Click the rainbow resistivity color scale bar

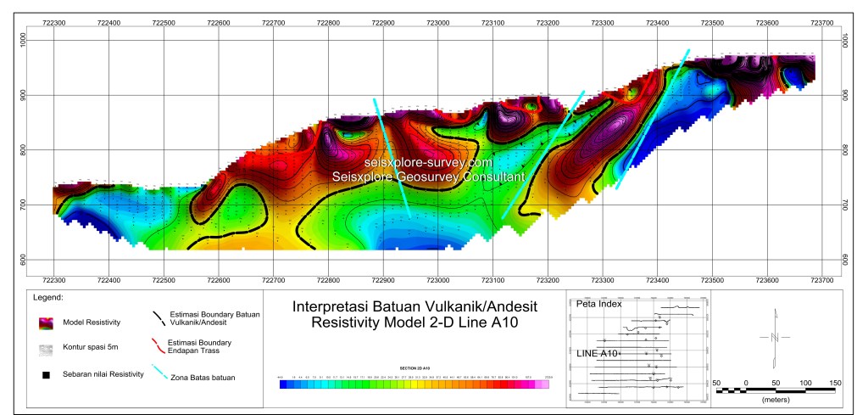pyautogui.click(x=415, y=384)
